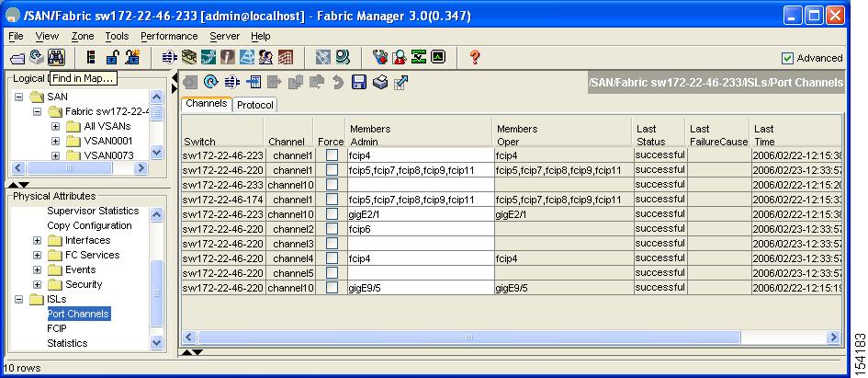Click the padlock with orange star icon
The width and height of the screenshot is (868, 378).
click(132, 57)
